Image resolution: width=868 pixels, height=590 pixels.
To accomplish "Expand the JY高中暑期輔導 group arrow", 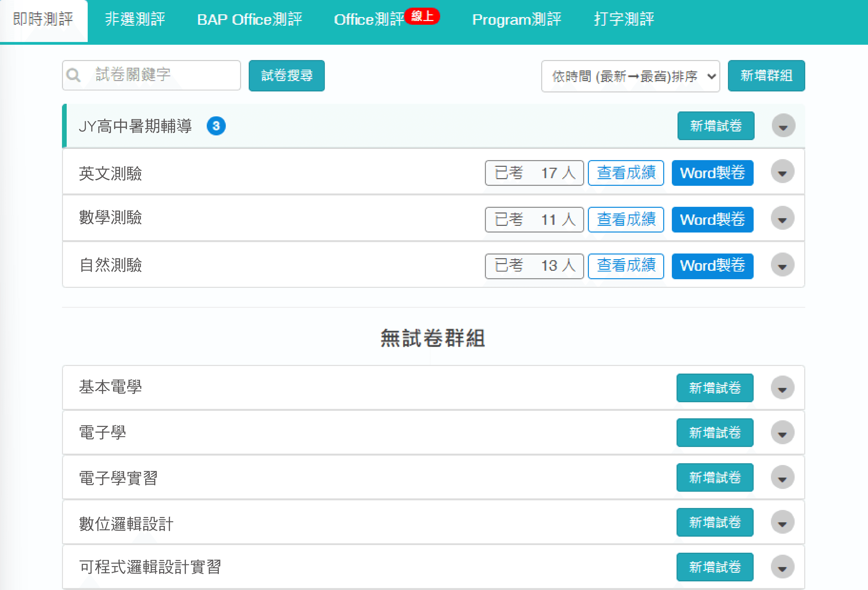I will point(783,126).
